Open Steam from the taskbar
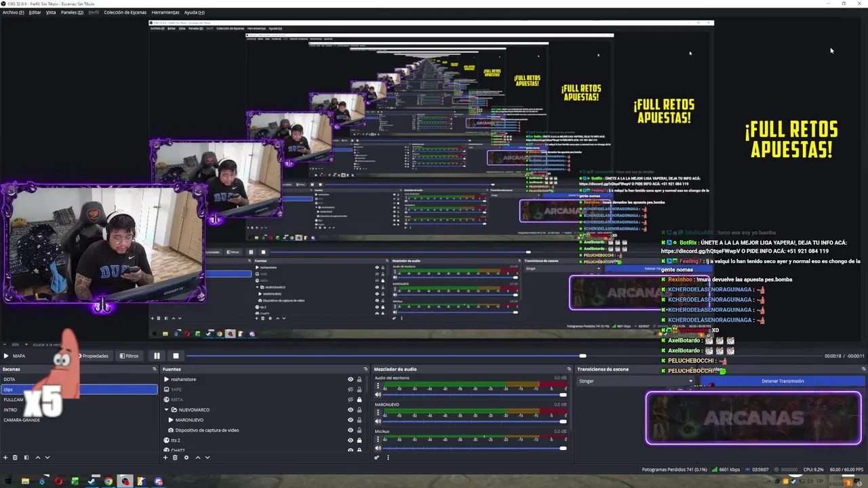This screenshot has height=488, width=868. [92, 482]
